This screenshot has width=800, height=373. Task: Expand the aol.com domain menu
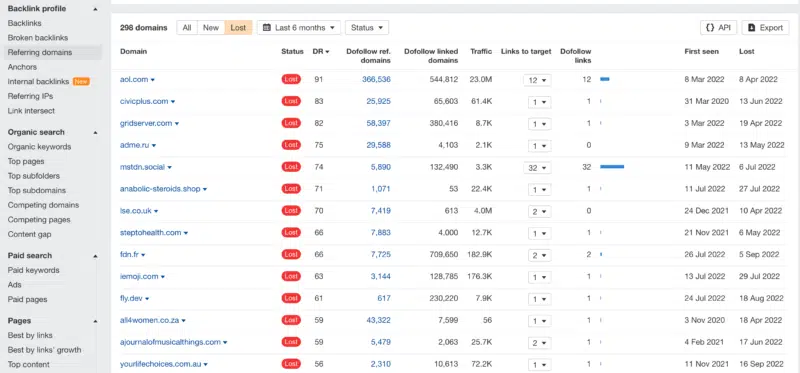[x=153, y=80]
